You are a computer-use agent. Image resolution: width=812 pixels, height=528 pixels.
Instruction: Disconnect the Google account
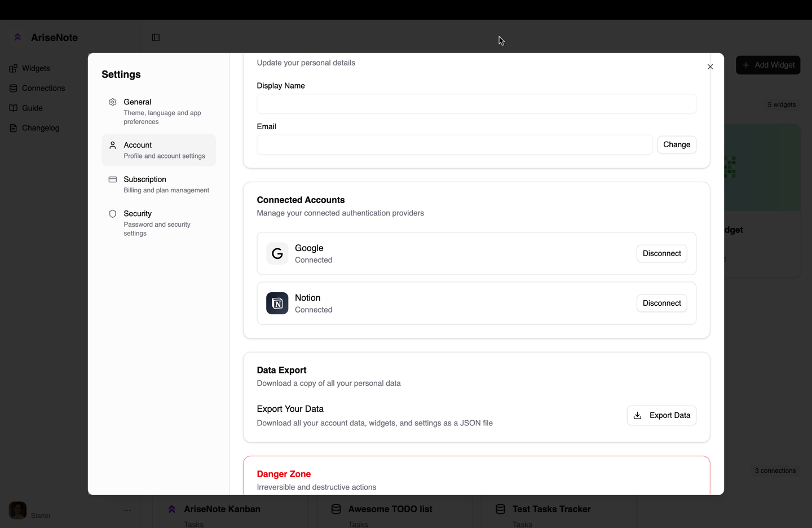(662, 253)
